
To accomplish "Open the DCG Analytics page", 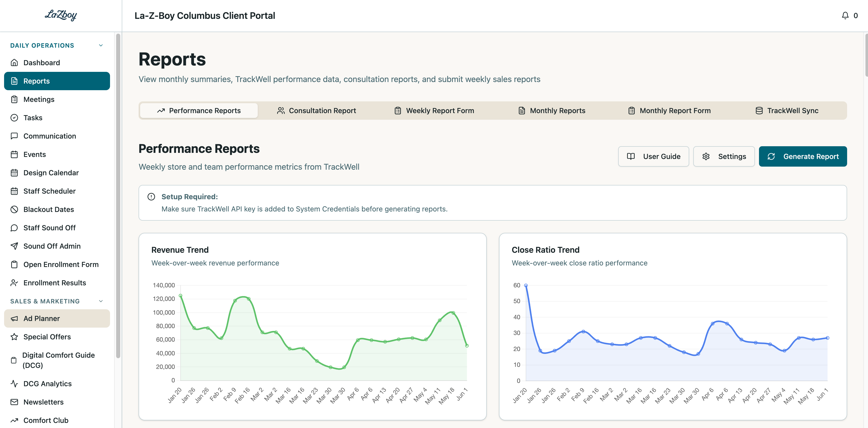I will [57, 383].
